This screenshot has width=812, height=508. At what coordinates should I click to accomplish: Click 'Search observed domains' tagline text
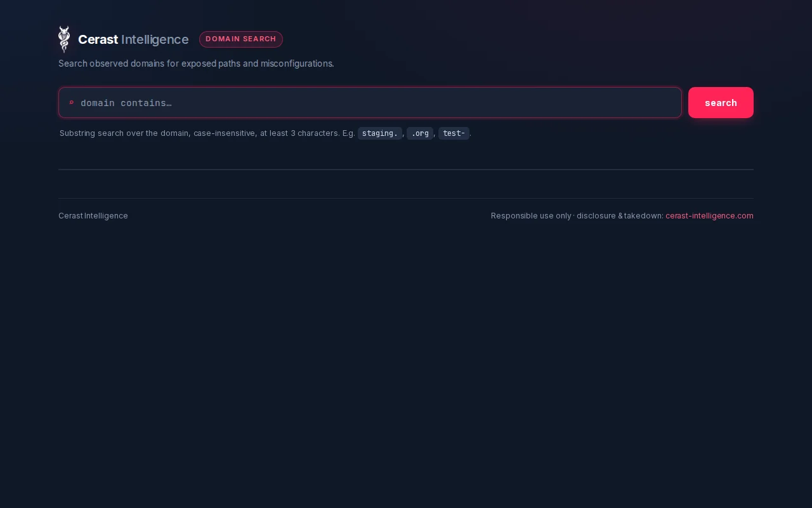[196, 63]
